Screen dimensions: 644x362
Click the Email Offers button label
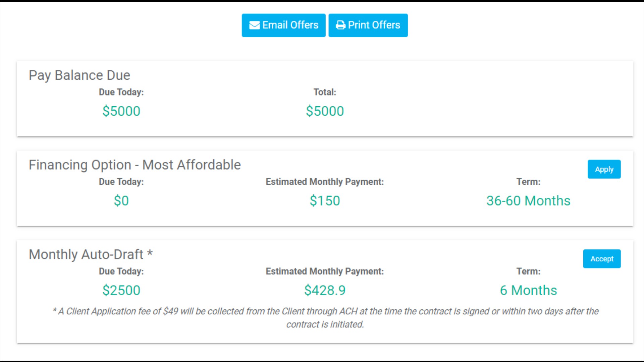pos(290,25)
